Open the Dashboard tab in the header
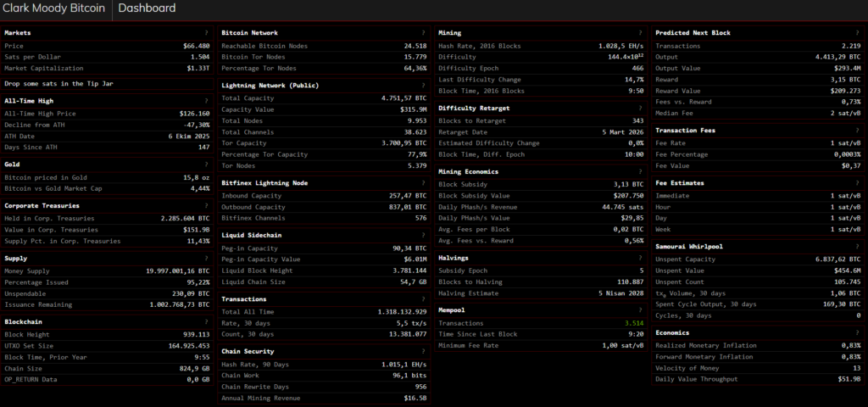Image resolution: width=868 pixels, height=407 pixels. [x=147, y=8]
